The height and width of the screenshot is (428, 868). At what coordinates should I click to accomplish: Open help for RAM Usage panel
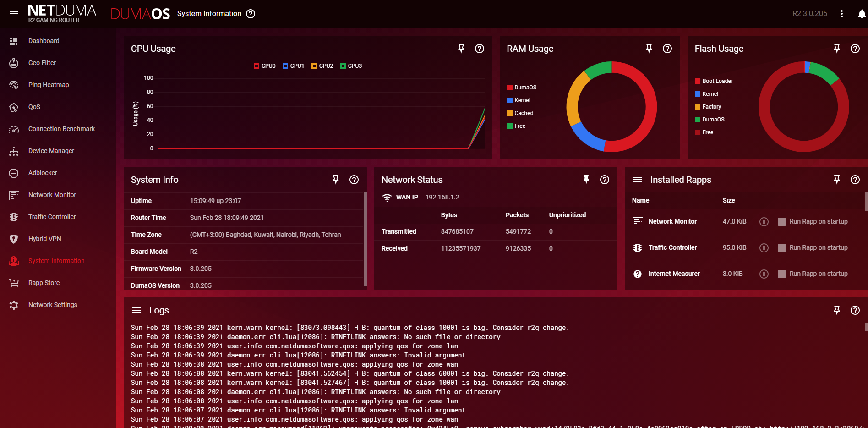[667, 49]
